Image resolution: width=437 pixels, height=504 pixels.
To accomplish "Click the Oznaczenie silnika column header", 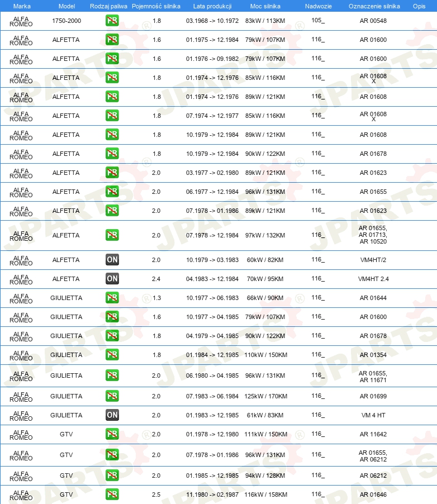I will pos(374,6).
